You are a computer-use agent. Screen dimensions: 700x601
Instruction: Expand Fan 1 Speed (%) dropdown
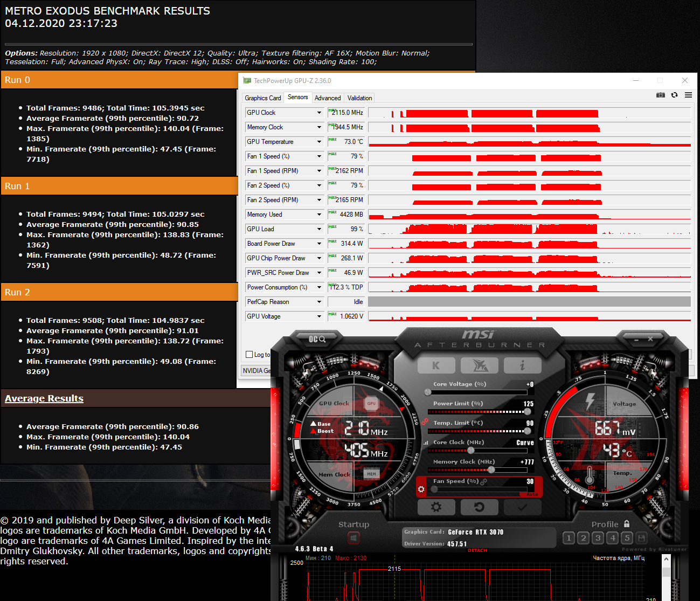pos(319,156)
